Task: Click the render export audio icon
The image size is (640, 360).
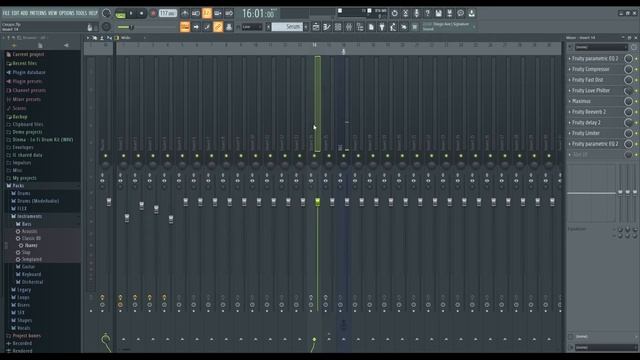Action: pyautogui.click(x=449, y=13)
